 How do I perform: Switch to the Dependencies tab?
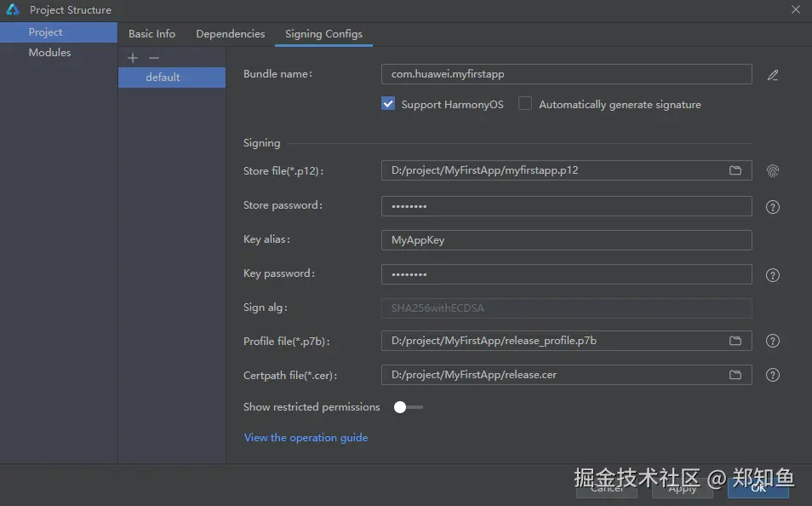coord(231,34)
